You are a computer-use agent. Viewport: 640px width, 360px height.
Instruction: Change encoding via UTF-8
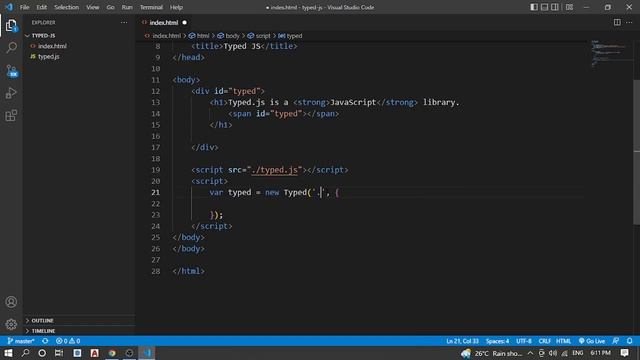524,341
